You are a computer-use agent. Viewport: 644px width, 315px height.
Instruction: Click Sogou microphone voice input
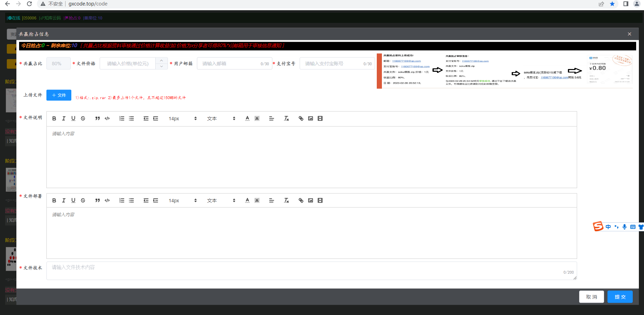[x=625, y=227]
